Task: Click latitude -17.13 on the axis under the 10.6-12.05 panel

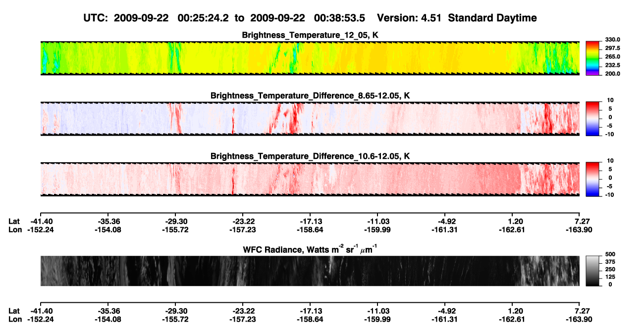Action: coord(310,221)
